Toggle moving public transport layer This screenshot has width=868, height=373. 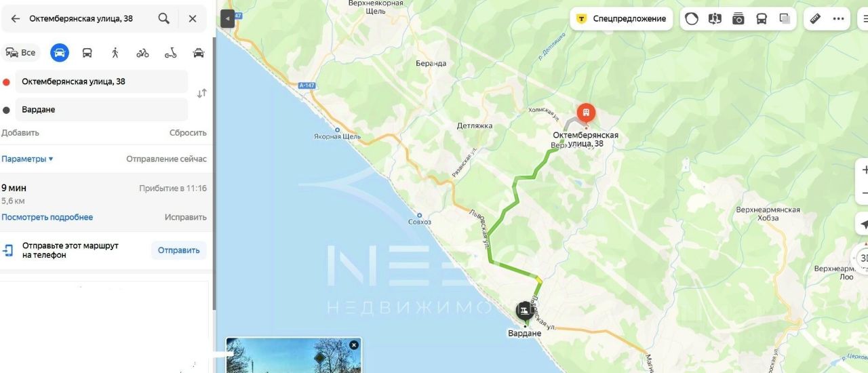(762, 19)
